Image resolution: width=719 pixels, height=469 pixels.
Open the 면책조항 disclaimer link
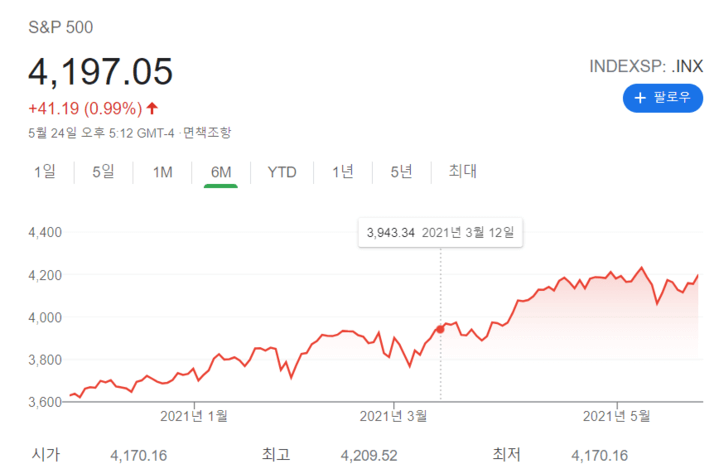coord(207,133)
